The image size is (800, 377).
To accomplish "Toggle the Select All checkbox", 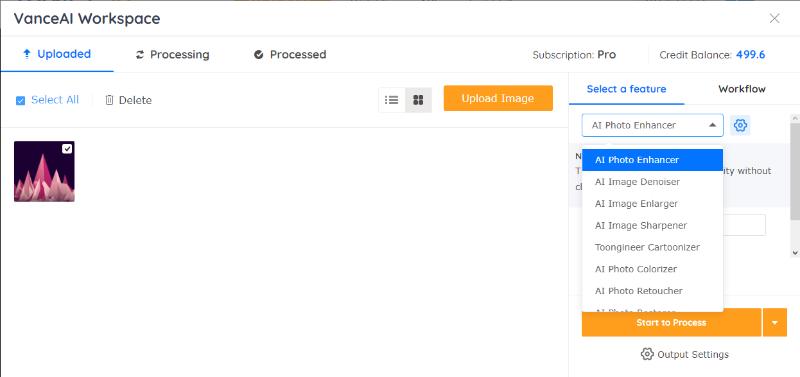I will click(20, 100).
